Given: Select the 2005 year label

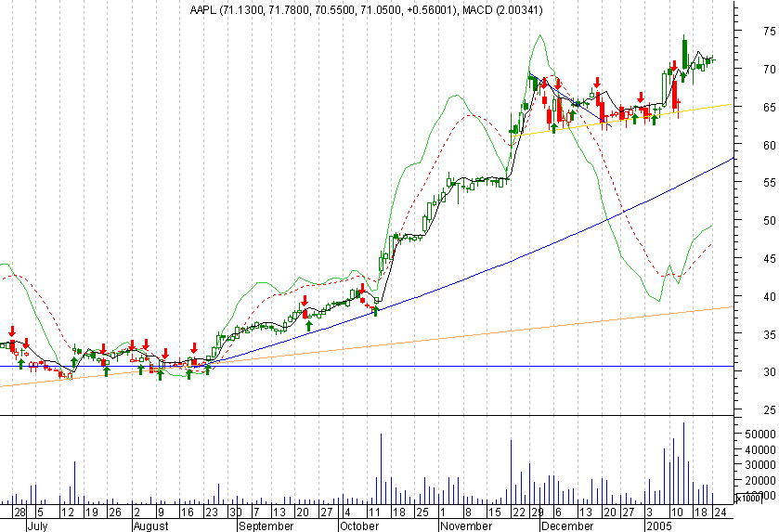Looking at the screenshot, I should click(659, 526).
